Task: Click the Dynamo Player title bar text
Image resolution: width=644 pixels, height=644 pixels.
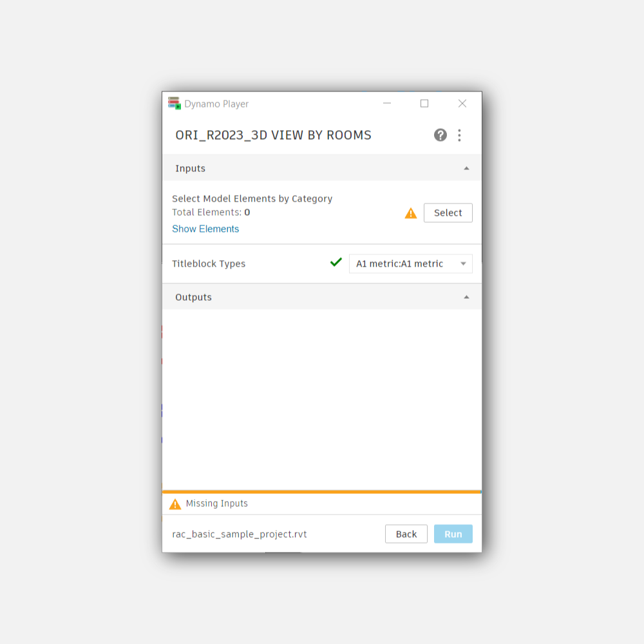Action: (x=216, y=104)
